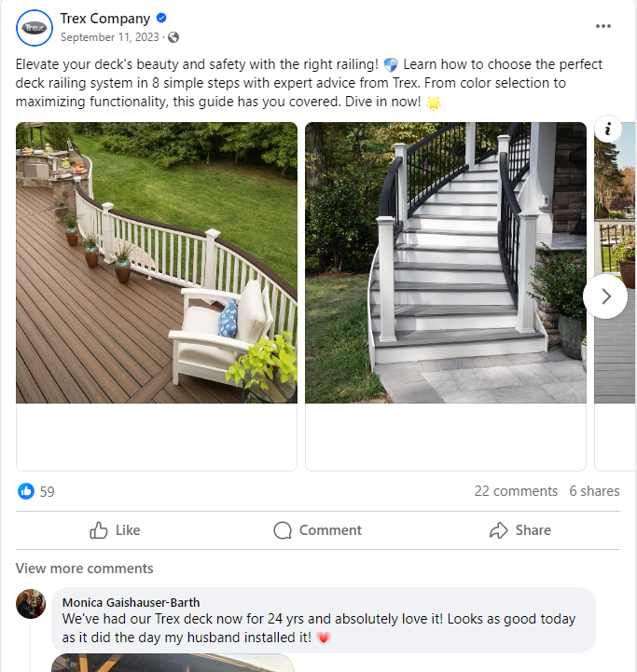Expand View more comments
The width and height of the screenshot is (637, 672).
coord(85,569)
